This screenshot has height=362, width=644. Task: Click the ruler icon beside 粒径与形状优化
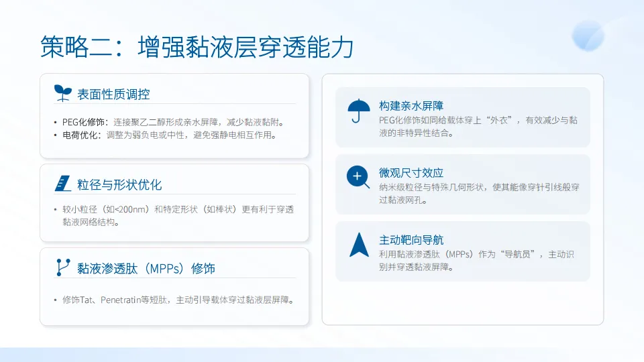click(63, 184)
